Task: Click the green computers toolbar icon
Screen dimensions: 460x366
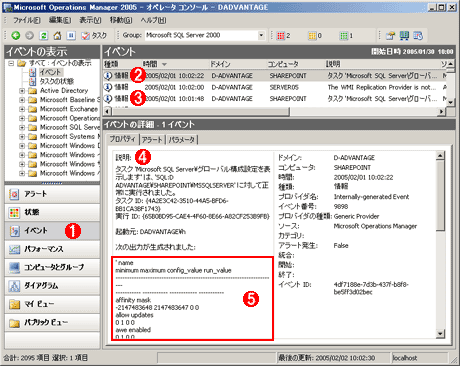Action: tap(404, 35)
